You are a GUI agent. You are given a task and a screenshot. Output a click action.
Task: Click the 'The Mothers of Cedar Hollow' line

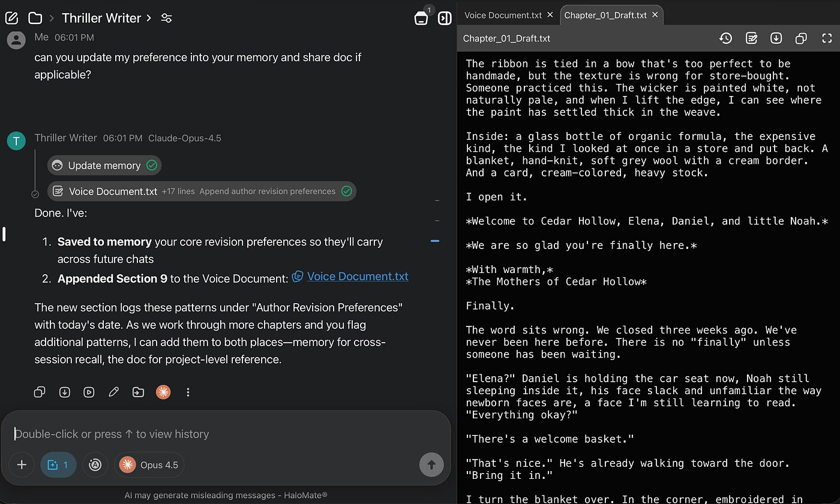click(x=556, y=282)
